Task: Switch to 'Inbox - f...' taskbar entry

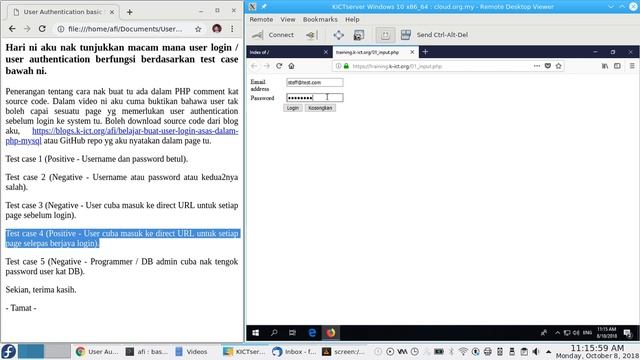Action: click(x=294, y=351)
